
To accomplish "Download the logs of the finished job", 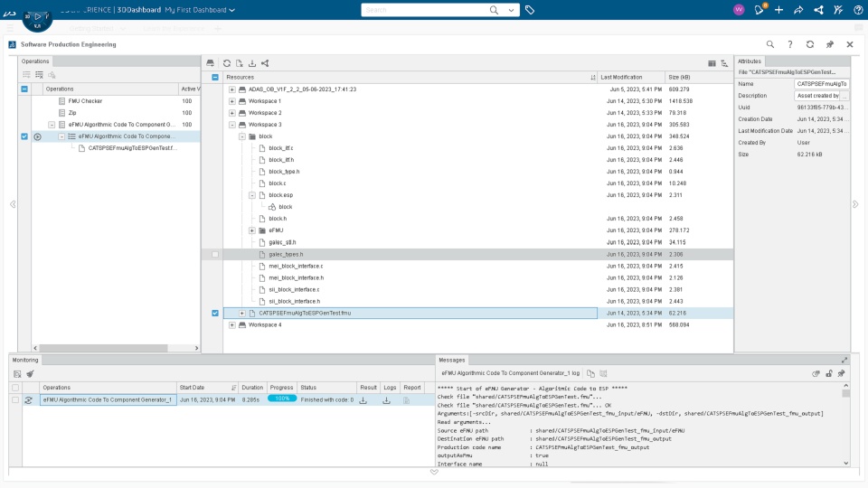I will click(386, 400).
